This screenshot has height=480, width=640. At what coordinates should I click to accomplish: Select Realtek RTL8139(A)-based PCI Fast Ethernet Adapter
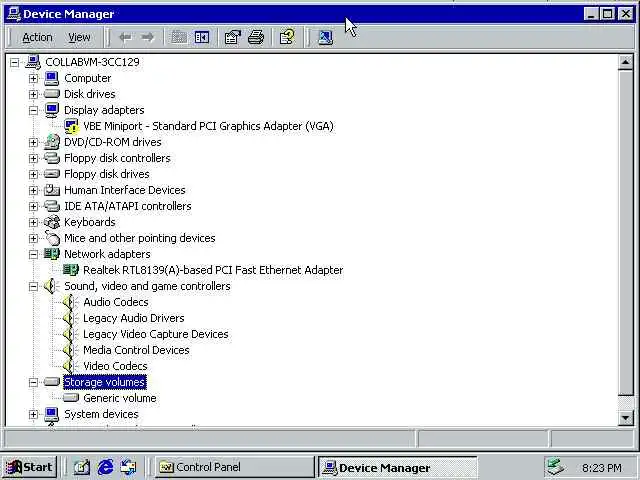click(213, 270)
